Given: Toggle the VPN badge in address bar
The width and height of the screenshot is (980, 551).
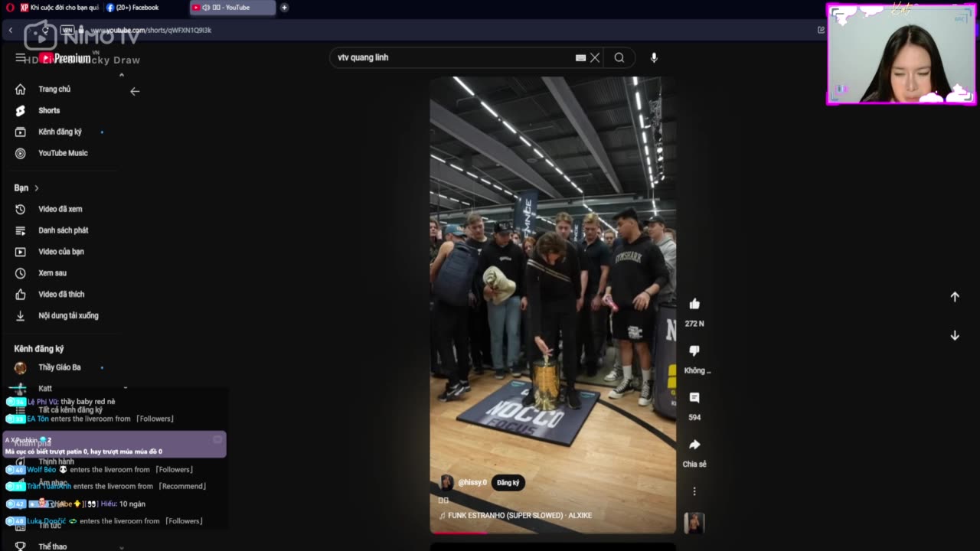Looking at the screenshot, I should 67,30.
